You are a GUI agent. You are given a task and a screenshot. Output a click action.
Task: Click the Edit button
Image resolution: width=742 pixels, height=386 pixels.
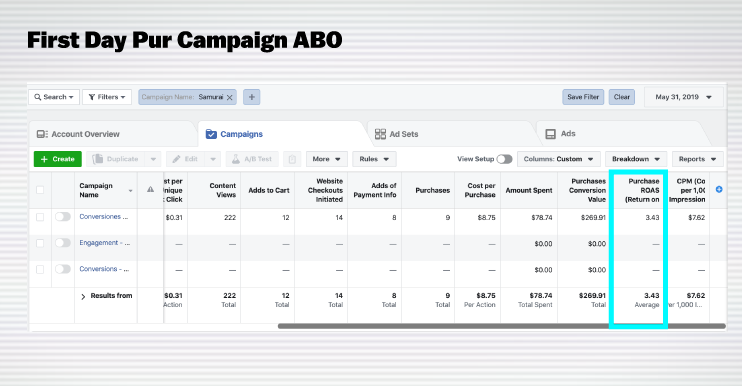tap(186, 159)
